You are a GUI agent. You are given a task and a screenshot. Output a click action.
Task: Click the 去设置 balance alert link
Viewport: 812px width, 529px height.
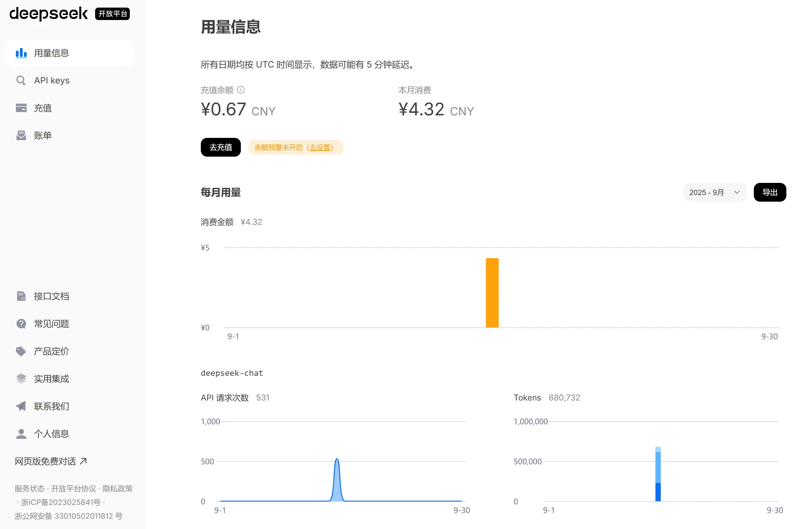click(320, 147)
